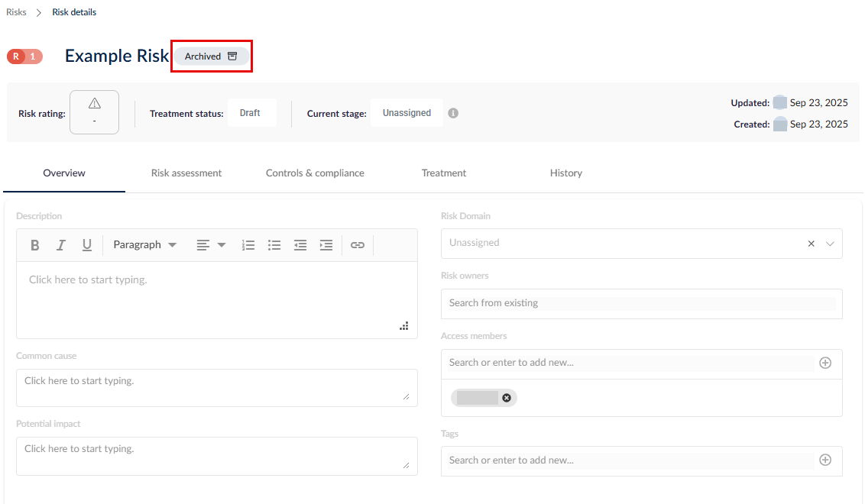Clear the Risk Domain selection
The height and width of the screenshot is (504, 865).
[812, 244]
